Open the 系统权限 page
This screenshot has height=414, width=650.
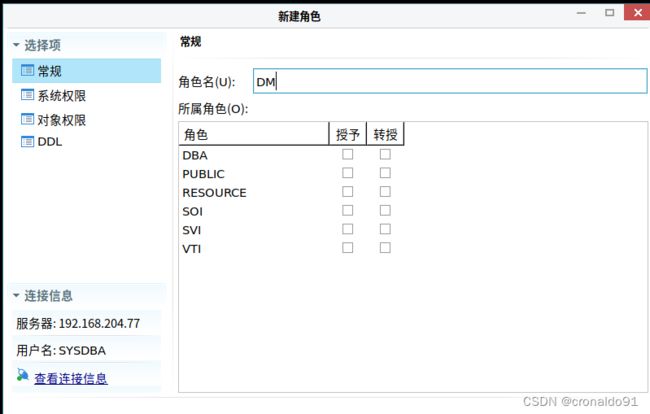point(62,95)
